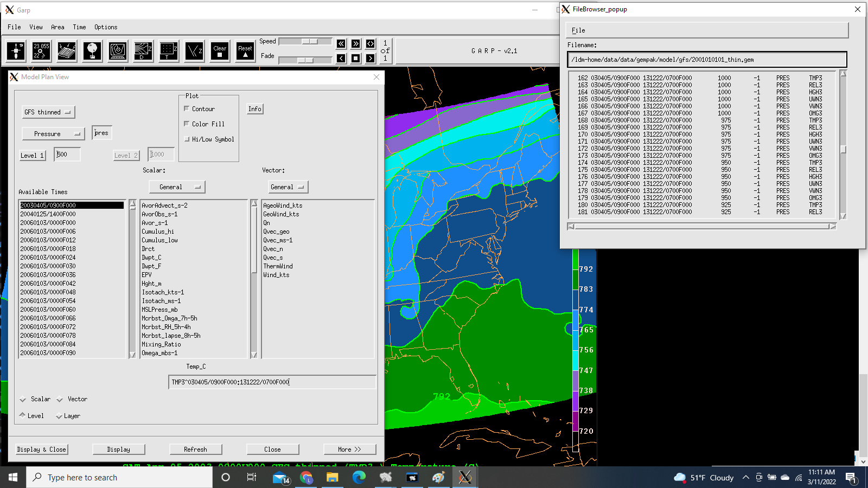Stop the animation loop

[x=356, y=58]
